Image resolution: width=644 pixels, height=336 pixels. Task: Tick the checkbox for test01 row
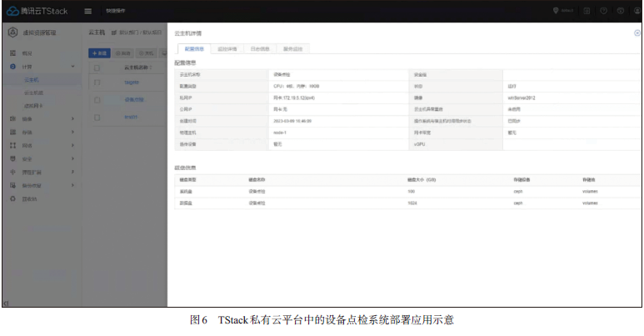point(97,118)
